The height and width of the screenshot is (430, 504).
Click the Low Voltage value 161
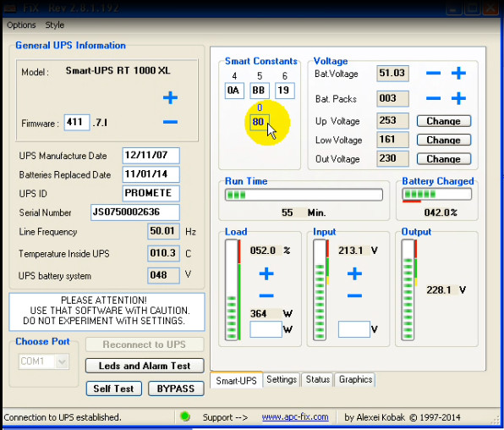click(392, 140)
